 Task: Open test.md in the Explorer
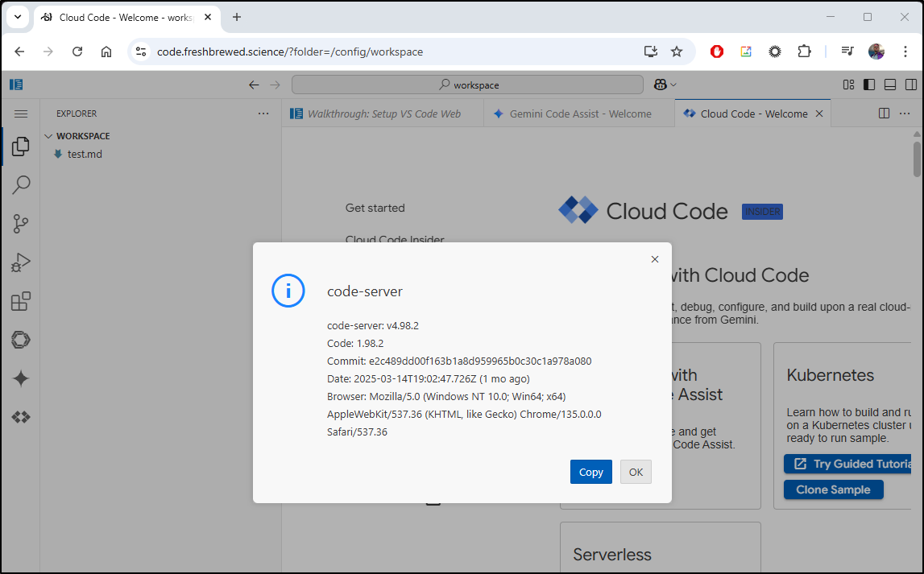(x=85, y=155)
